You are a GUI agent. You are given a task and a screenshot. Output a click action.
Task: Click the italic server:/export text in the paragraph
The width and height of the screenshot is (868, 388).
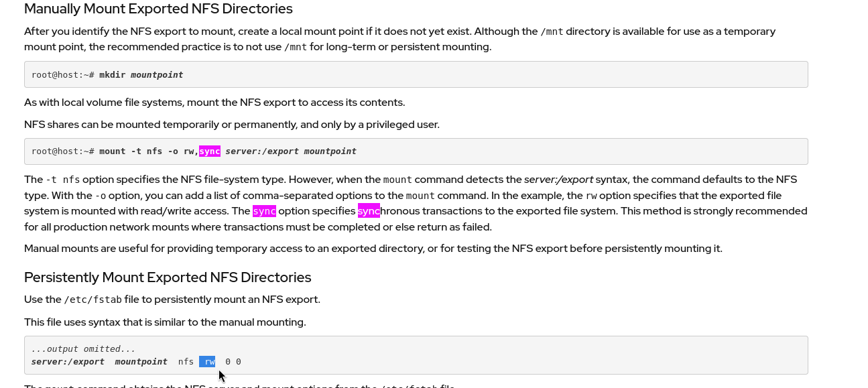click(558, 180)
